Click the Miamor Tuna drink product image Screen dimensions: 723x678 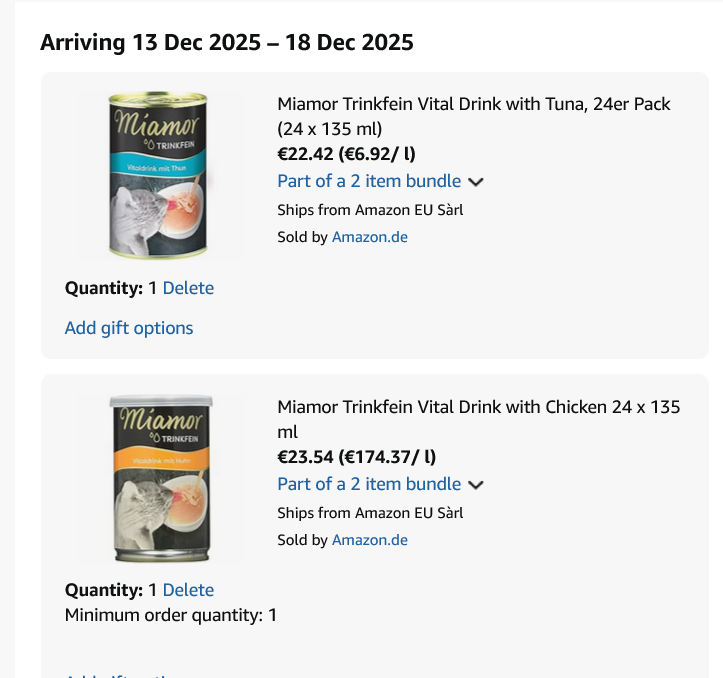160,176
